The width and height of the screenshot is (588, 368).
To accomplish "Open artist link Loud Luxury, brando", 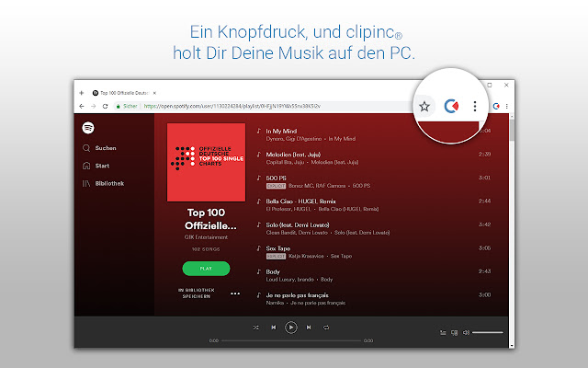I will [290, 280].
